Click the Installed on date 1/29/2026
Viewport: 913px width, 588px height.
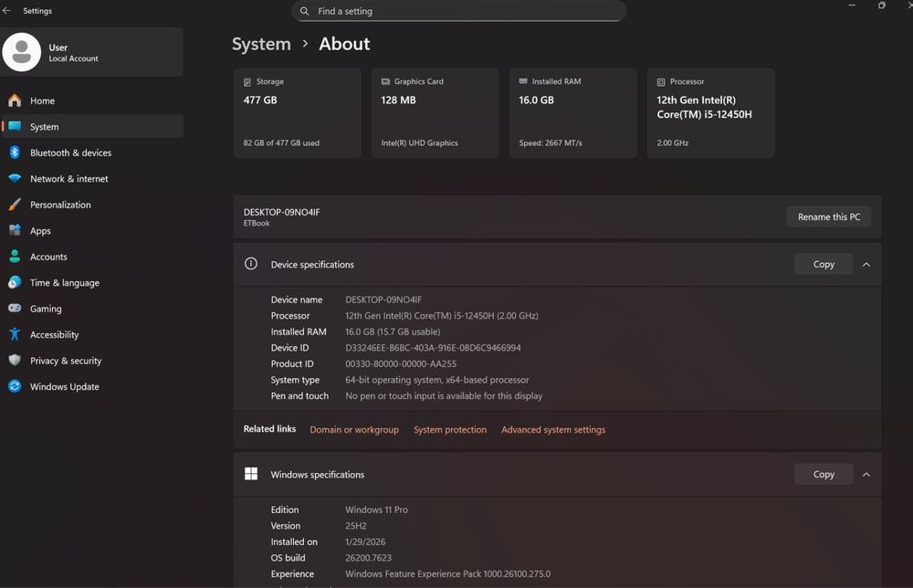365,541
